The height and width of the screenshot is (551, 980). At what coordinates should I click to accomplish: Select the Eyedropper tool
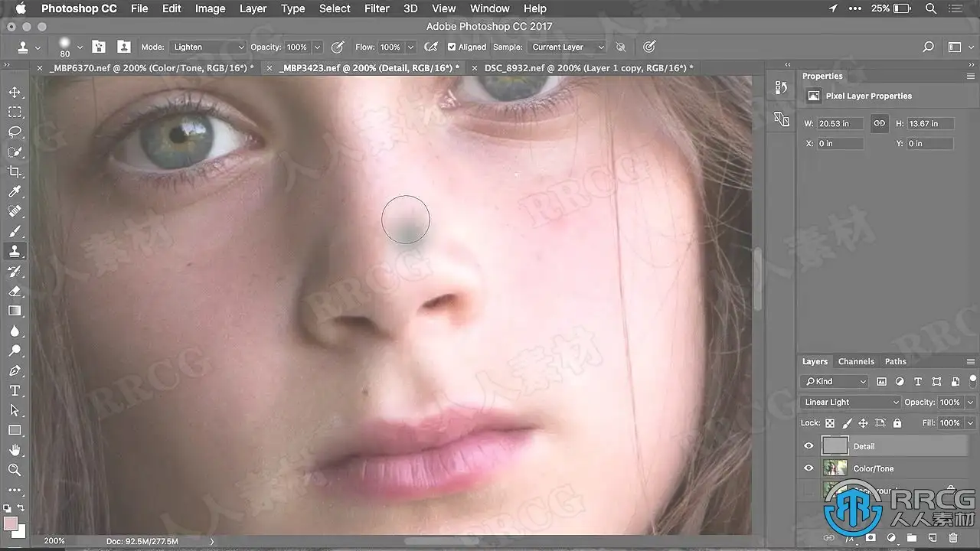15,192
